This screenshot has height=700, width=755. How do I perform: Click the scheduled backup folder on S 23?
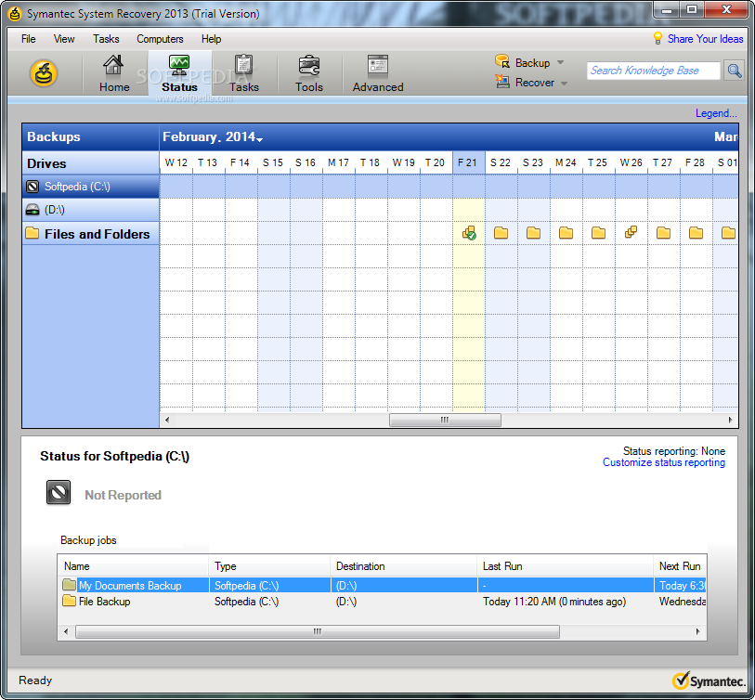tap(533, 233)
